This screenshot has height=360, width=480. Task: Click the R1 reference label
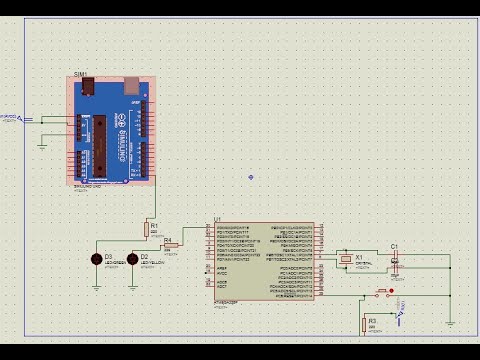(154, 226)
